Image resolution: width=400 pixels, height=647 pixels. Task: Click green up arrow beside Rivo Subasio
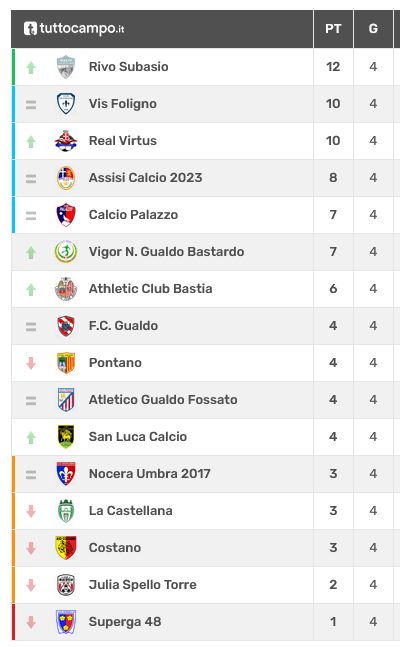click(31, 67)
